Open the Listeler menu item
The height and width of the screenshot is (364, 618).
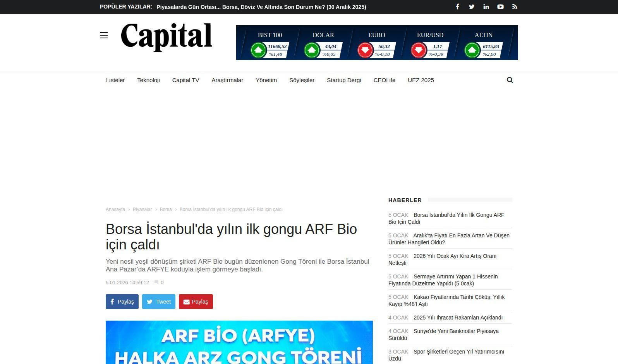point(115,80)
